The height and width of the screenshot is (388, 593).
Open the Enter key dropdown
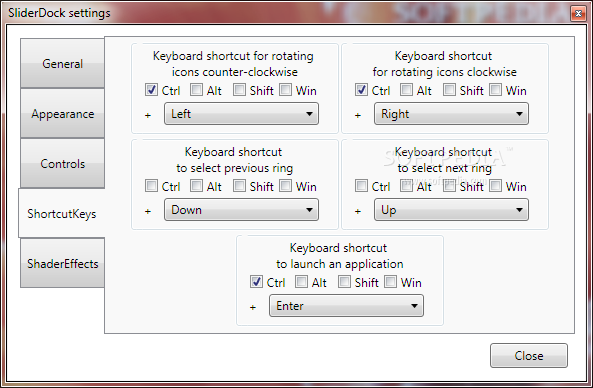coord(346,306)
